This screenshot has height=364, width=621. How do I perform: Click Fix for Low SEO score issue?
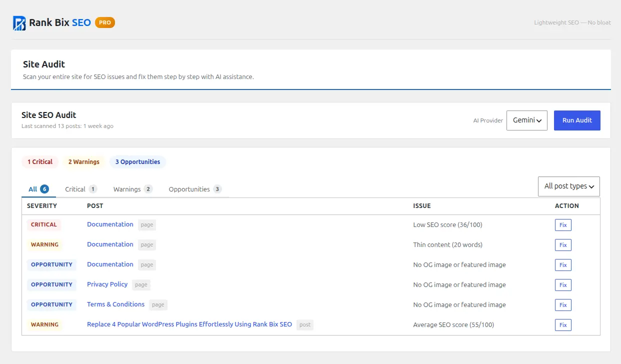(x=563, y=225)
